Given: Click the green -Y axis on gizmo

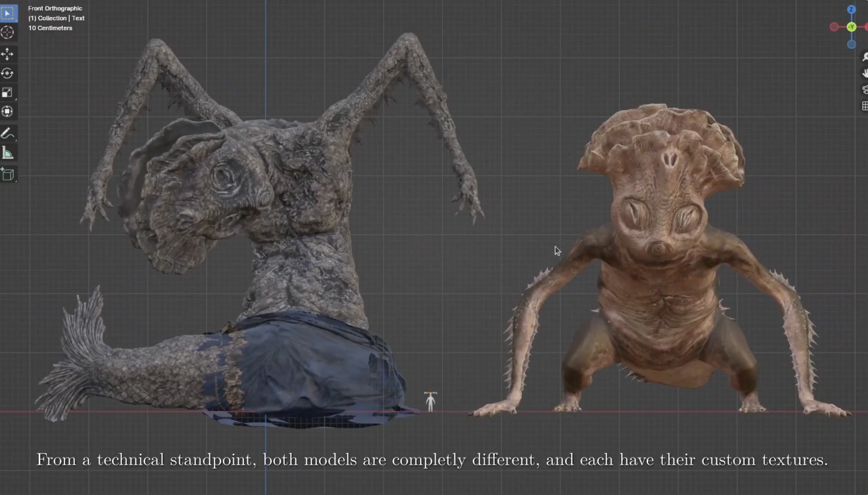Looking at the screenshot, I should tap(852, 27).
